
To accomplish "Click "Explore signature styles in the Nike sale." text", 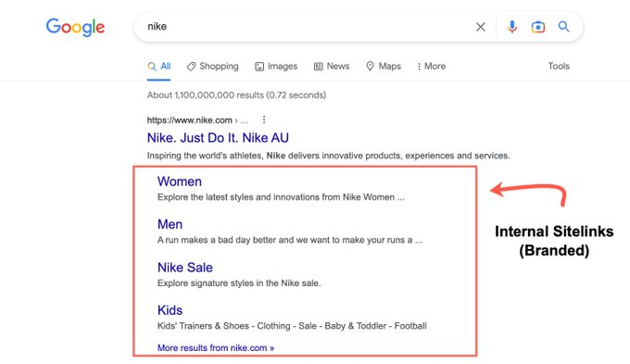I will tap(239, 283).
